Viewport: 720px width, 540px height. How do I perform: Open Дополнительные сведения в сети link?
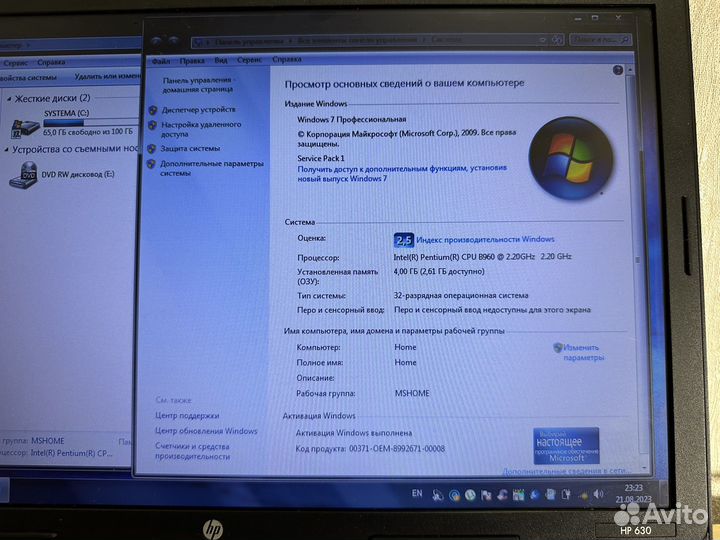click(x=567, y=471)
